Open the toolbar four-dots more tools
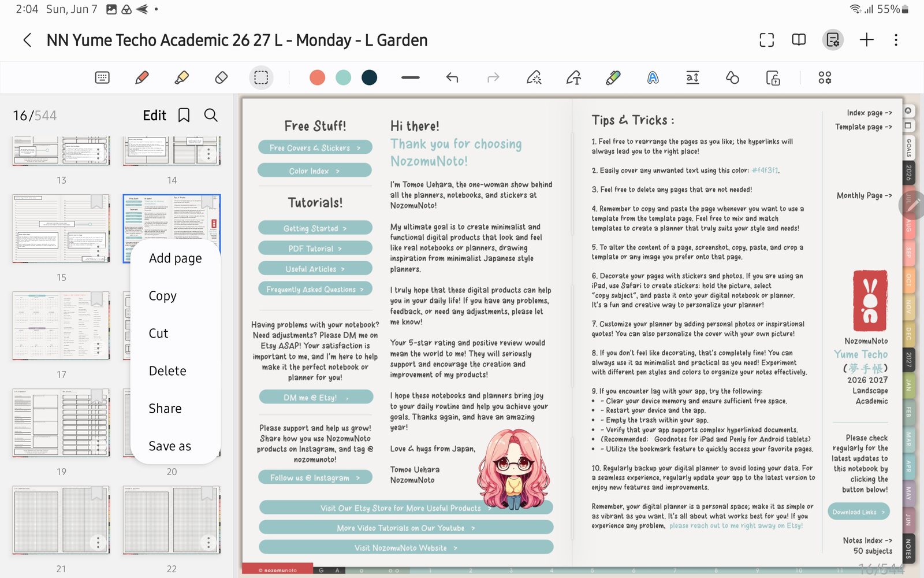This screenshot has height=578, width=924. 825,77
